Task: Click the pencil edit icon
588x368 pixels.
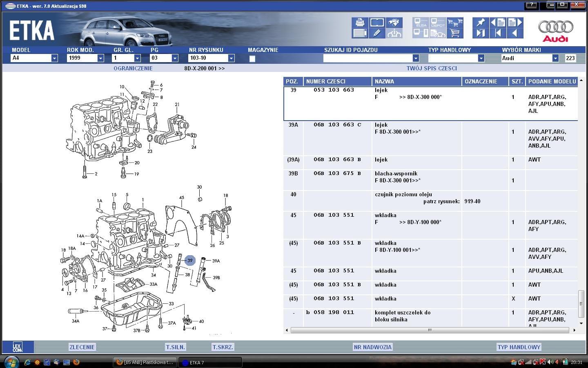Action: (x=377, y=34)
